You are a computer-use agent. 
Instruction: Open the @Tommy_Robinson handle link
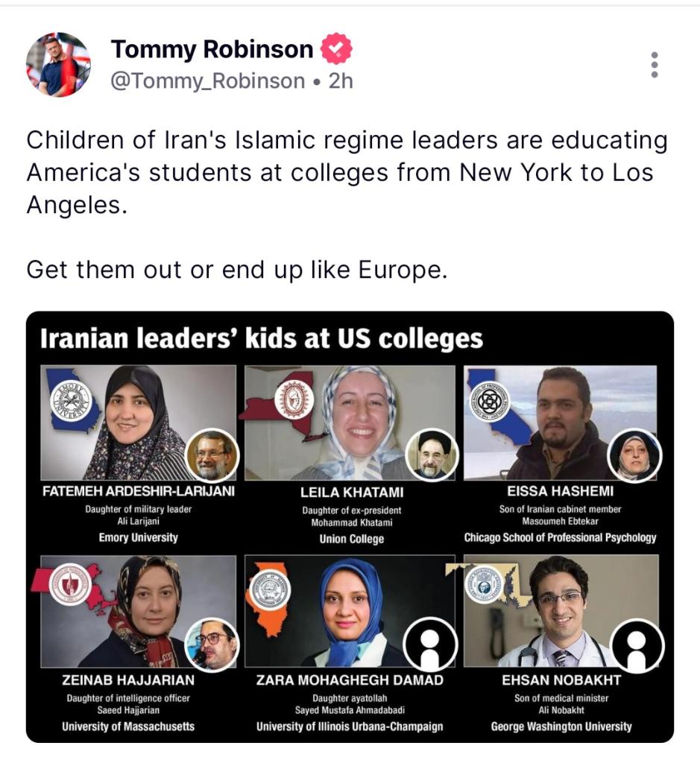tap(208, 80)
